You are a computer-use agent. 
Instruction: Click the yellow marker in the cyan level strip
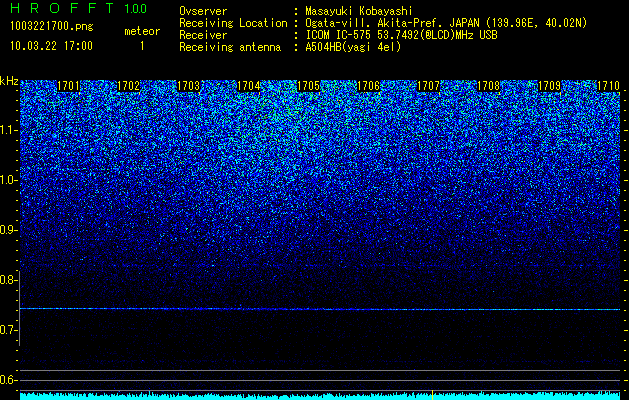tap(432, 395)
